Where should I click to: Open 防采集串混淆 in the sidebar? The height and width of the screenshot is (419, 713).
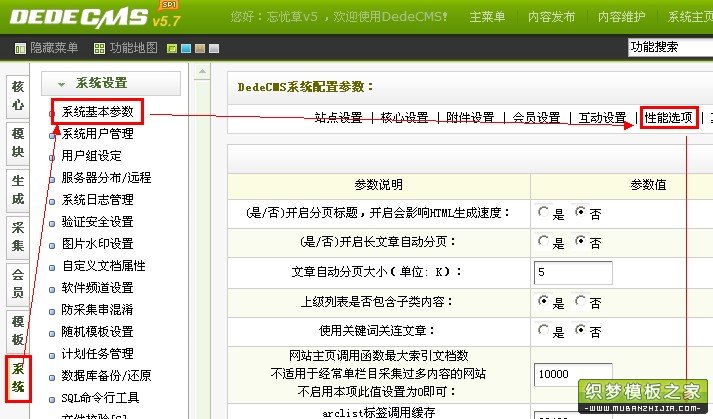(x=97, y=309)
